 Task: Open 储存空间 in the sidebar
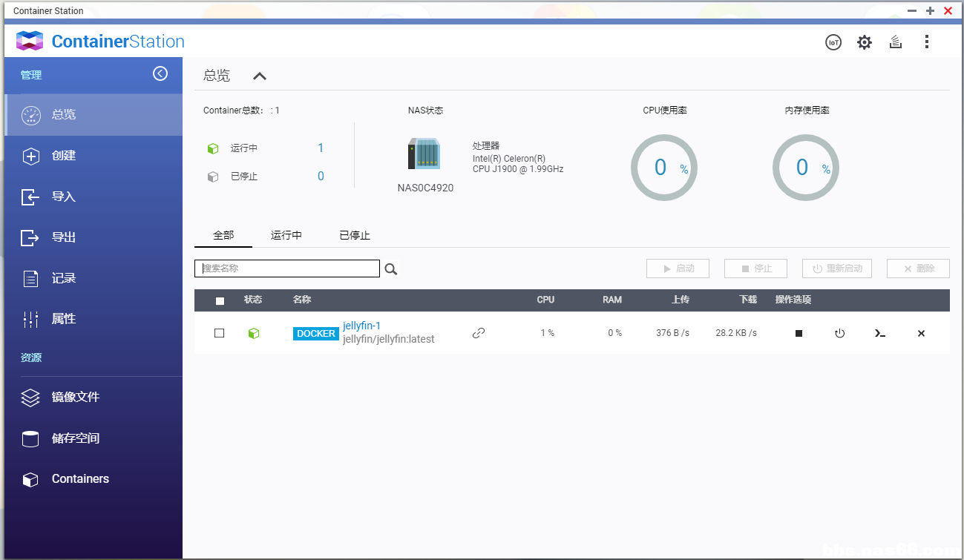point(94,438)
